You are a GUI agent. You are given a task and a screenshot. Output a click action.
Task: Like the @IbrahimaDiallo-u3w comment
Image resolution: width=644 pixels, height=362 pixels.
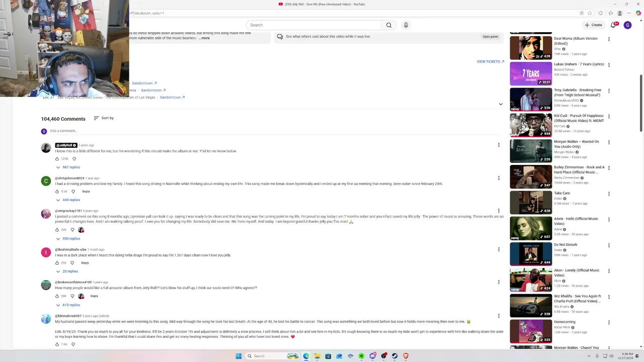pos(57,263)
